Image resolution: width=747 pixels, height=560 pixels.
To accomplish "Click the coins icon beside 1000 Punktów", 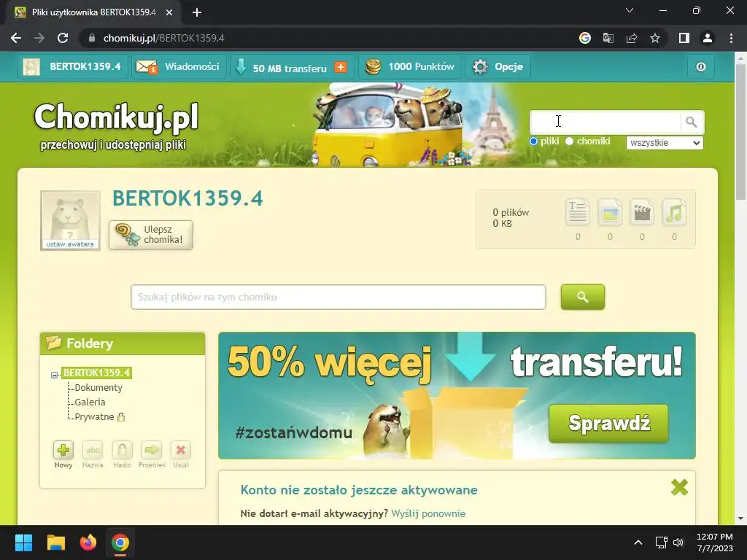I will tap(373, 66).
